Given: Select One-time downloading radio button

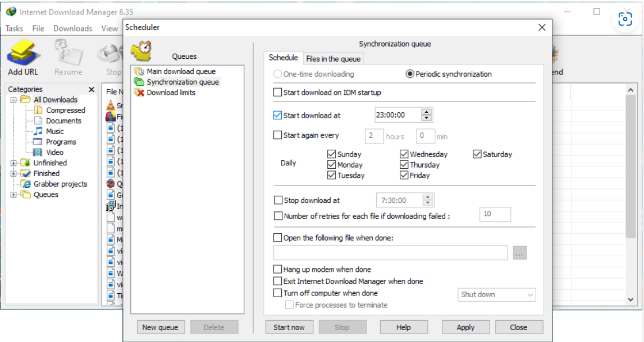Looking at the screenshot, I should [277, 74].
